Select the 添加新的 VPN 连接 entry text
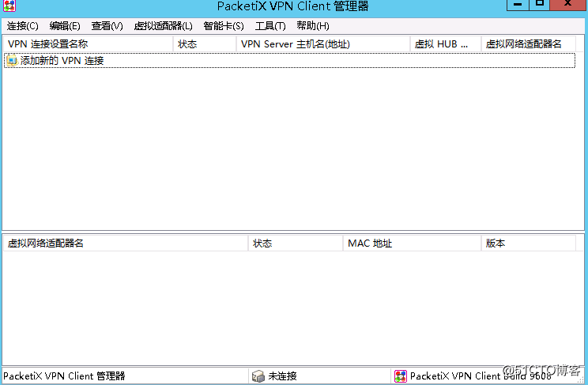588x385 pixels. (x=62, y=60)
